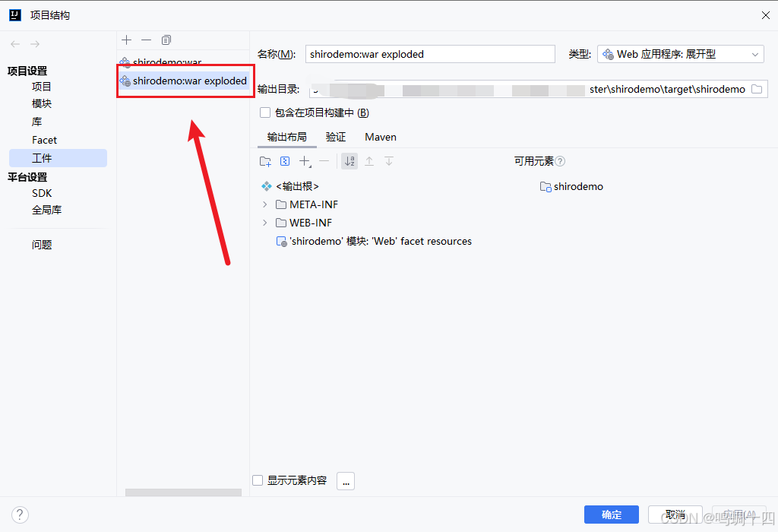The width and height of the screenshot is (778, 532).
Task: Open the help icon at bottom left
Action: click(x=19, y=515)
